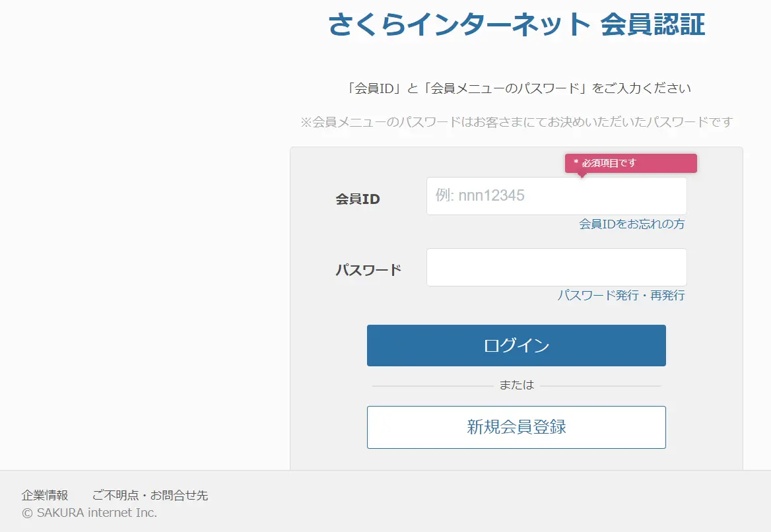
Task: Start new member registration via 新規会員登録
Action: pos(516,427)
